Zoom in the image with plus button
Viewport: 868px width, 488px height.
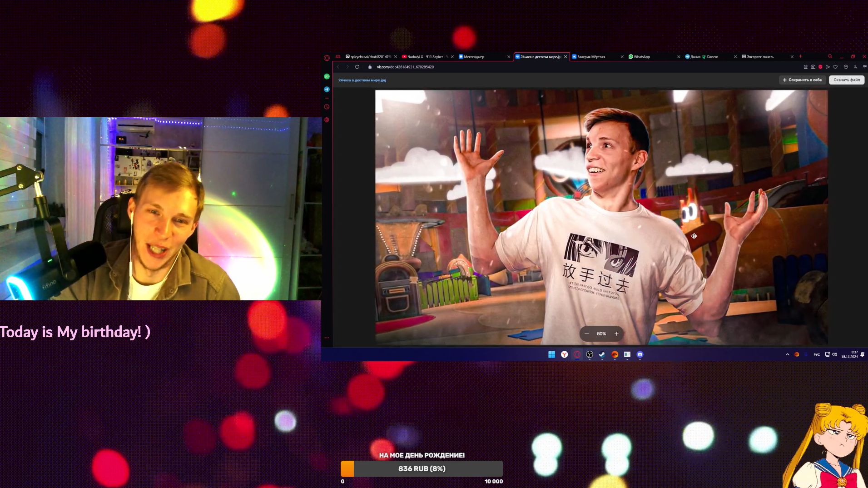point(616,334)
